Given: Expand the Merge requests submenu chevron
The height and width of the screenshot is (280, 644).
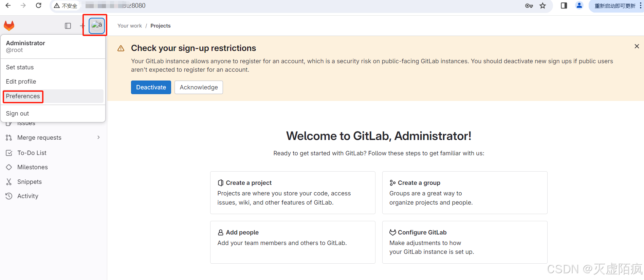Looking at the screenshot, I should click(98, 137).
